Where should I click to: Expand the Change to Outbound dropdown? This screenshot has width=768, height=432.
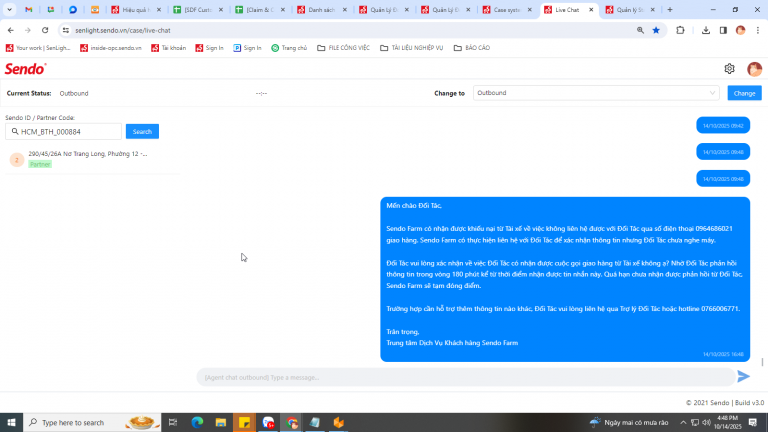pyautogui.click(x=596, y=93)
